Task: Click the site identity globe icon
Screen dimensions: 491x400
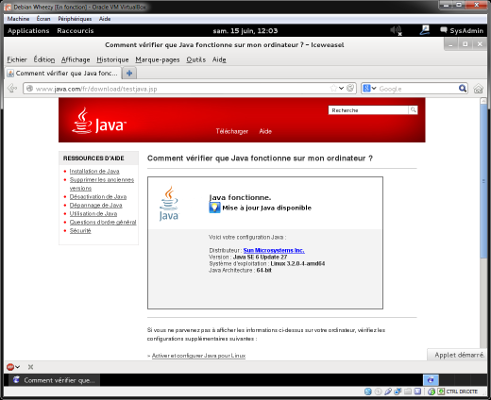Action: pyautogui.click(x=29, y=88)
